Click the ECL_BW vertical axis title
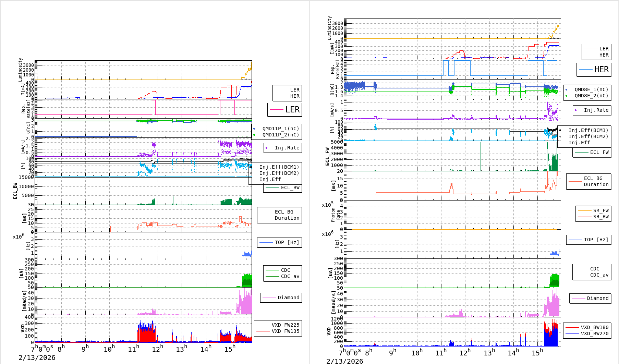 pos(15,191)
